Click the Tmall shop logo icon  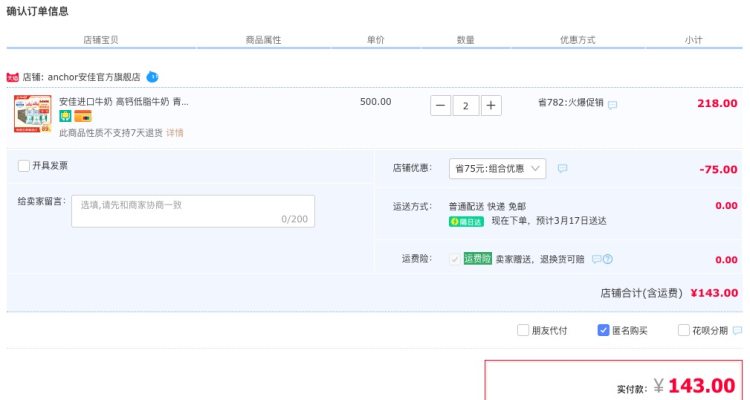point(12,77)
